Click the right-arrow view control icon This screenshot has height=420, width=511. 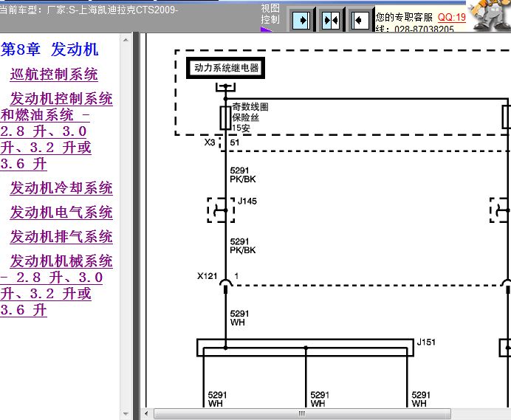(x=301, y=20)
